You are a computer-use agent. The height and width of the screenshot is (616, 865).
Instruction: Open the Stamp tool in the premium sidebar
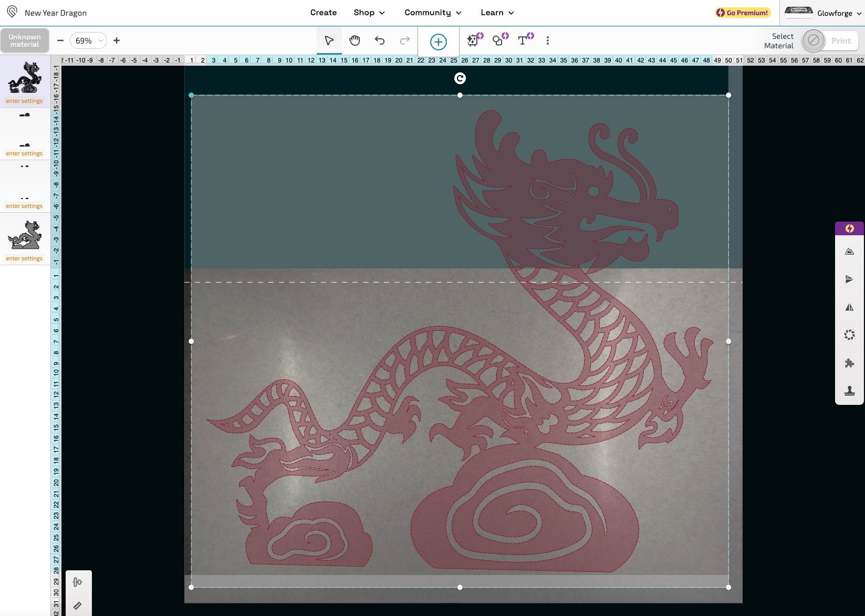(x=850, y=390)
